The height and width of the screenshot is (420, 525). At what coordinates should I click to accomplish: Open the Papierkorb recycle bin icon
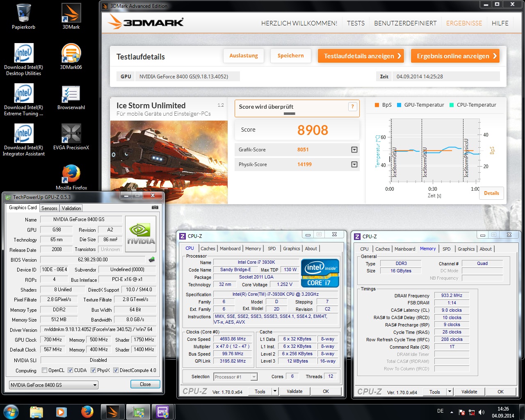click(x=24, y=16)
